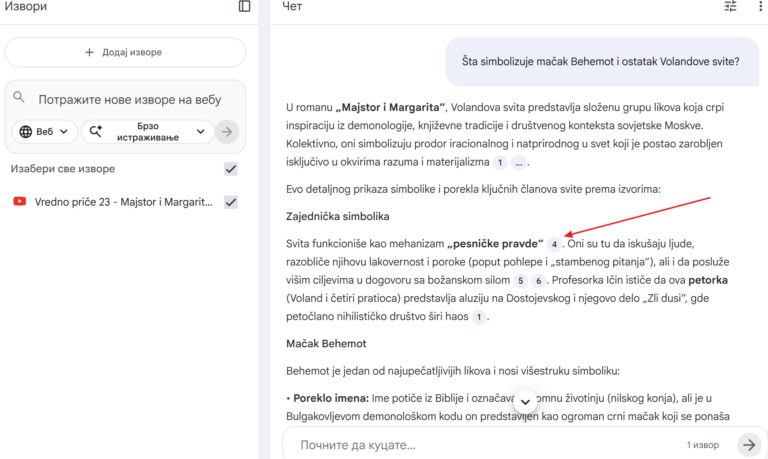This screenshot has width=768, height=459.
Task: Open source Vredno priče 23 - Majstor i Margarita
Action: [123, 202]
